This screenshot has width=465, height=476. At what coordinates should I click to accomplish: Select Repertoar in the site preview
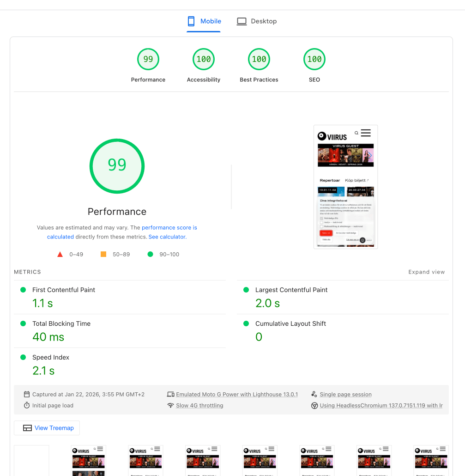point(330,180)
